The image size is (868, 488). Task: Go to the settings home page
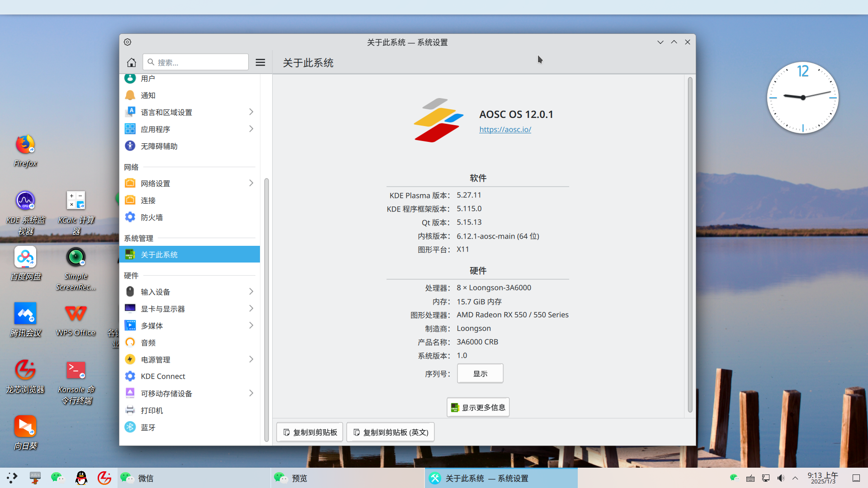(x=132, y=62)
